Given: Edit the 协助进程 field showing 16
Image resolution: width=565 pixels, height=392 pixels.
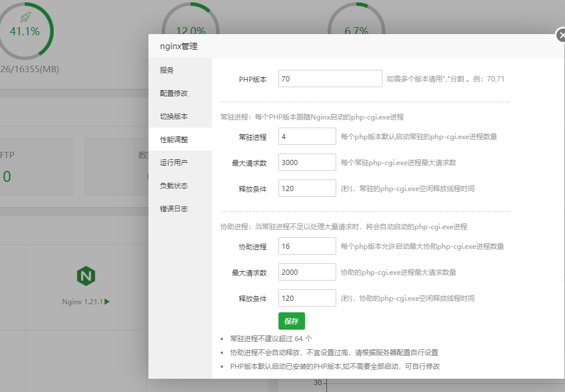Looking at the screenshot, I should 307,246.
